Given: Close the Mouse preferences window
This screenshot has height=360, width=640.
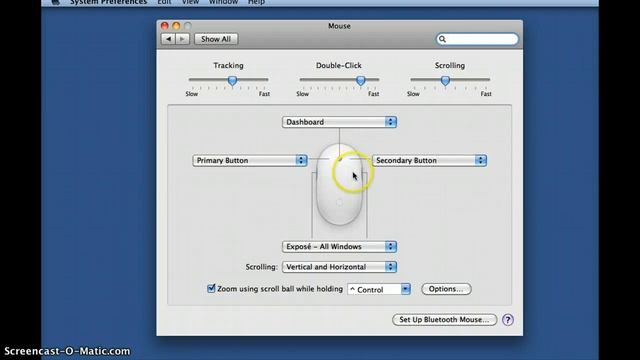Looking at the screenshot, I should pos(164,26).
